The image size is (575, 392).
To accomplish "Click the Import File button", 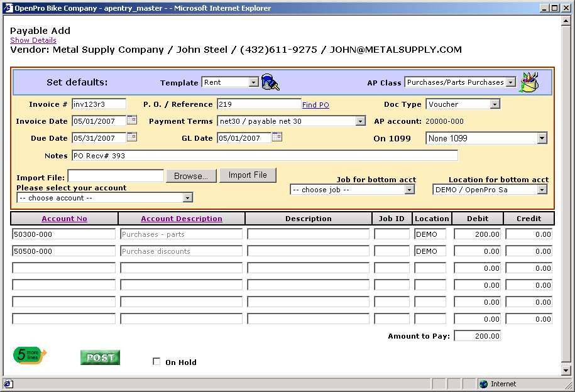I will [248, 175].
